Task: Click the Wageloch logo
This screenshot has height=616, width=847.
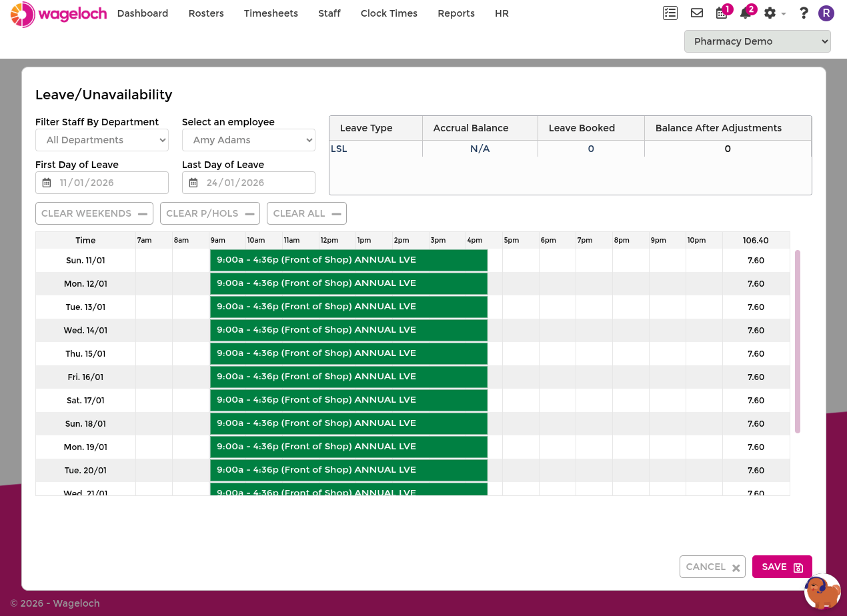Action: (59, 14)
